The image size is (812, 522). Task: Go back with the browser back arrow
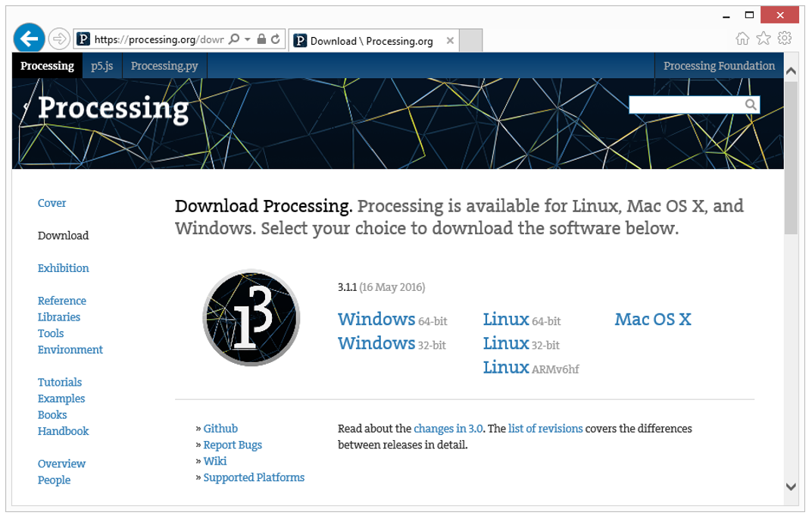(29, 39)
